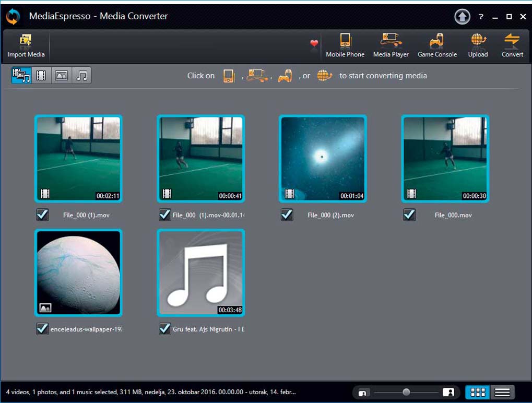Select the music note audio thumbnail
Viewport: 532px width, 403px height.
tap(201, 272)
